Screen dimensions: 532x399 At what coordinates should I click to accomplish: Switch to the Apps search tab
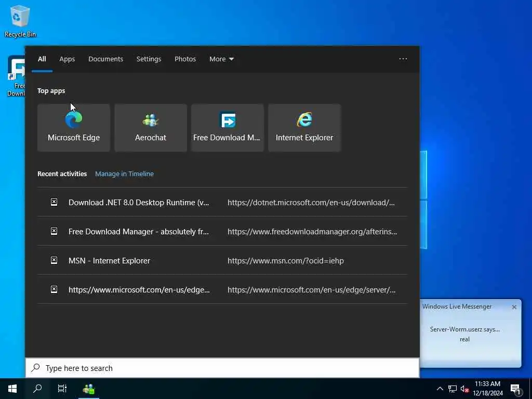click(x=67, y=59)
